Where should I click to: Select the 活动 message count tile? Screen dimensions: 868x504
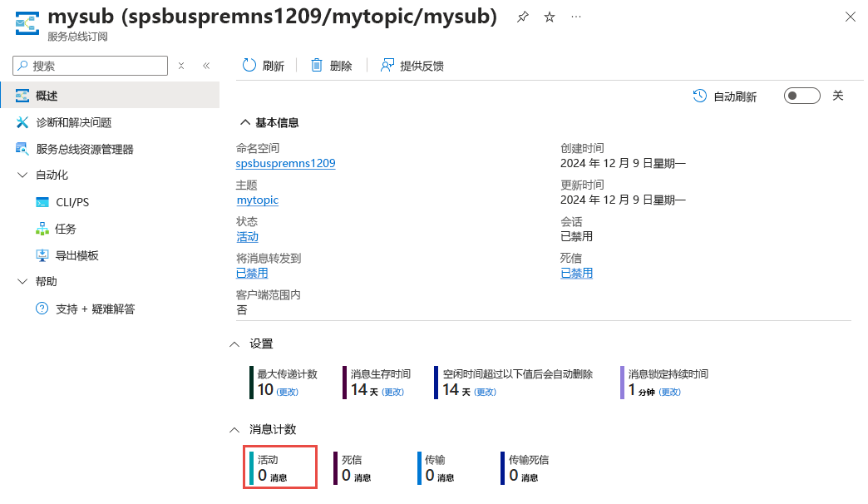click(x=280, y=467)
